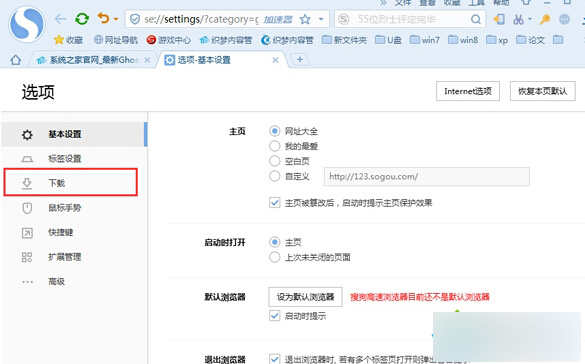This screenshot has height=364, width=585.
Task: Open the win8 bookmark folder
Action: pos(463,40)
